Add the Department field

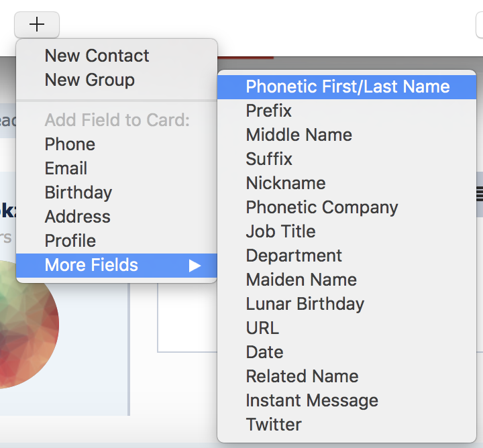pos(294,256)
